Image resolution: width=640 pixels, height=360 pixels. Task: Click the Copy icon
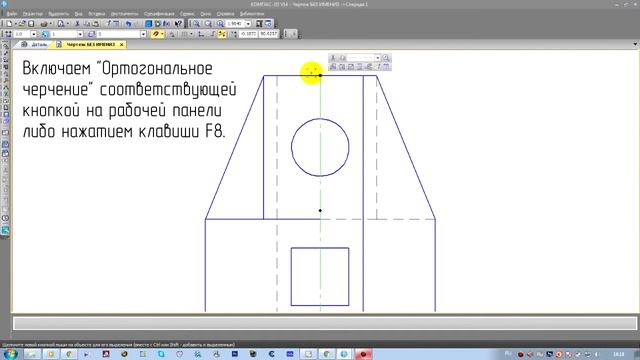pos(87,24)
